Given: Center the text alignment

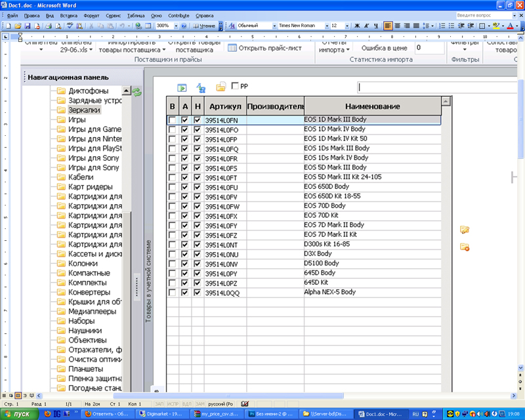Looking at the screenshot, I should (x=398, y=26).
